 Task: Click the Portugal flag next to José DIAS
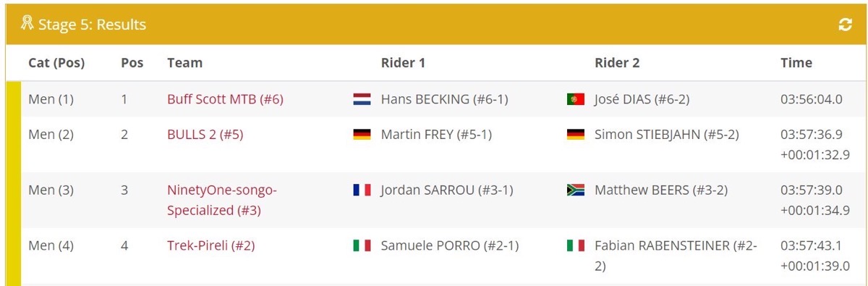[x=576, y=100]
